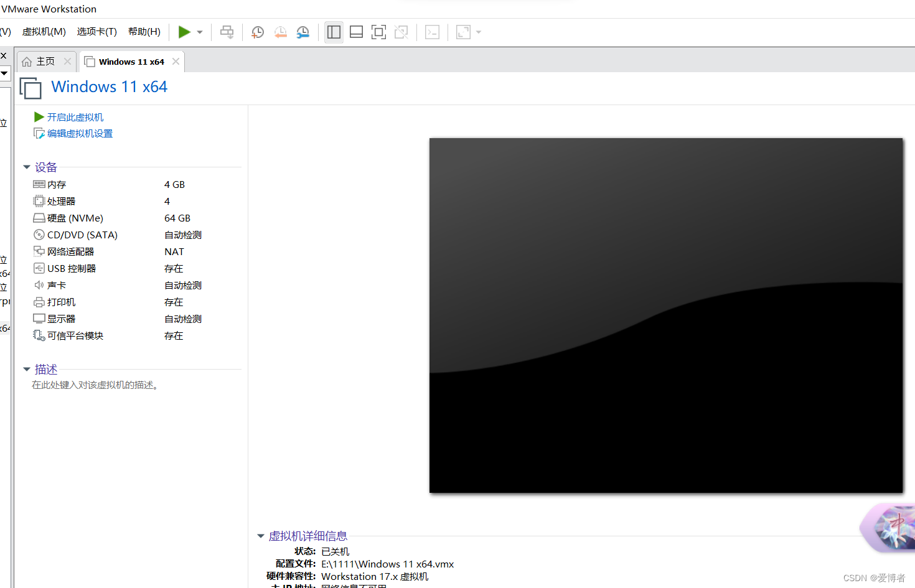This screenshot has height=588, width=915.
Task: Toggle the library sidebar view icon
Action: pyautogui.click(x=334, y=32)
